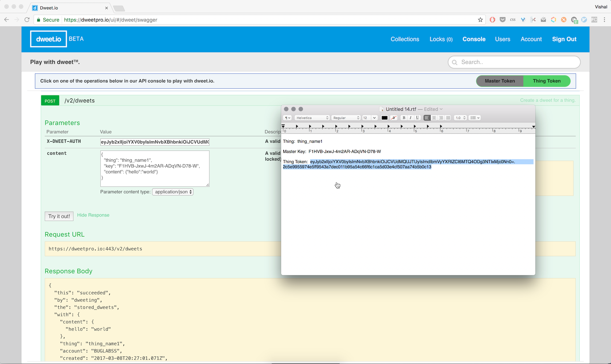This screenshot has width=611, height=364.
Task: Click the right margin marker on the ruler
Action: click(x=534, y=127)
